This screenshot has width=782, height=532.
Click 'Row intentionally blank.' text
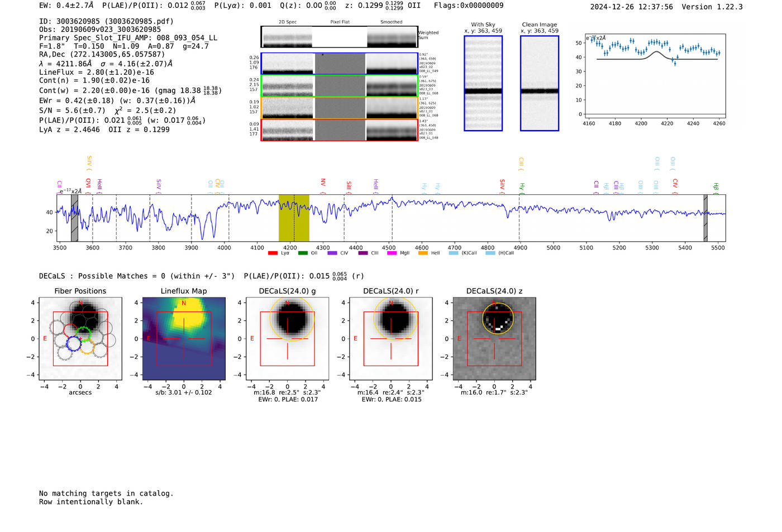91,502
